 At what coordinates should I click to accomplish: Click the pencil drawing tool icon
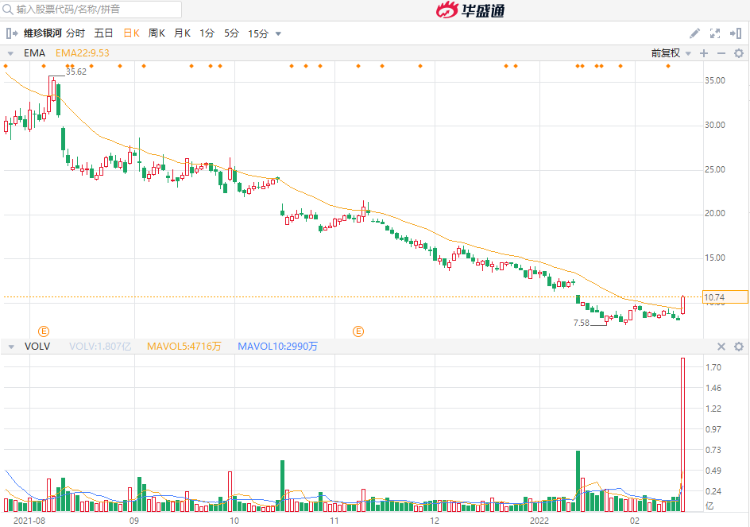click(x=695, y=33)
